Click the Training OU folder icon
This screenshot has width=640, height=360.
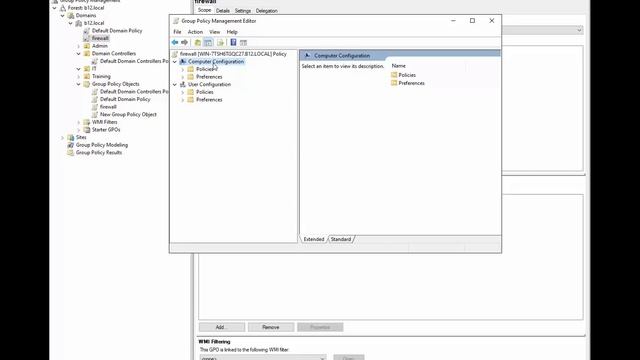(87, 76)
